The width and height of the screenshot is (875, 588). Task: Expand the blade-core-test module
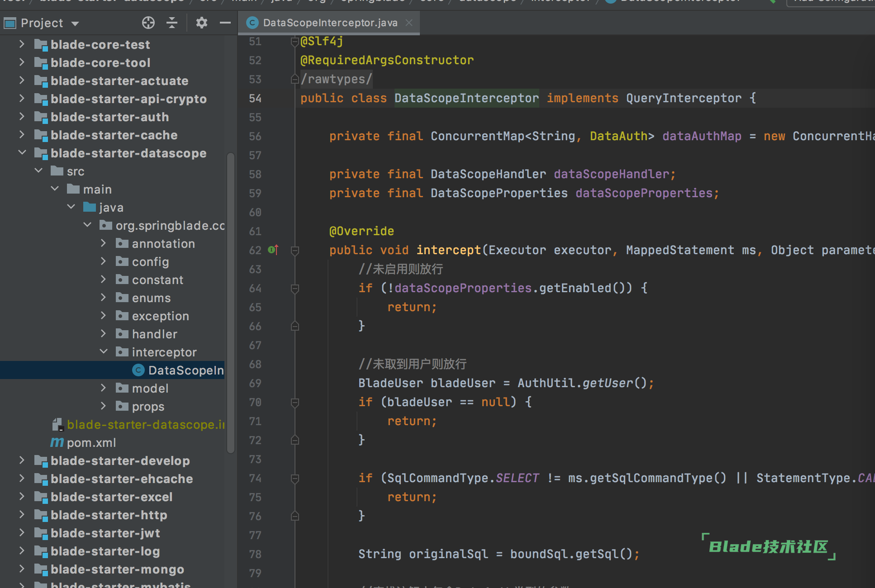click(22, 44)
